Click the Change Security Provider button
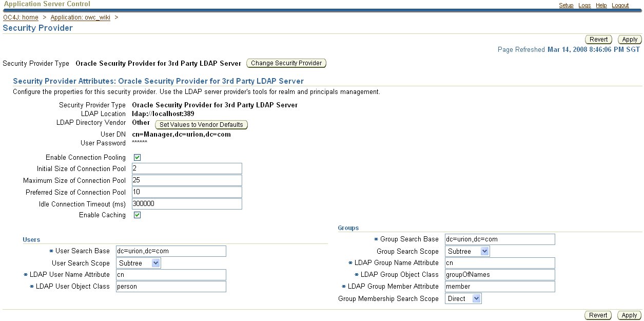The width and height of the screenshot is (644, 321). (286, 63)
